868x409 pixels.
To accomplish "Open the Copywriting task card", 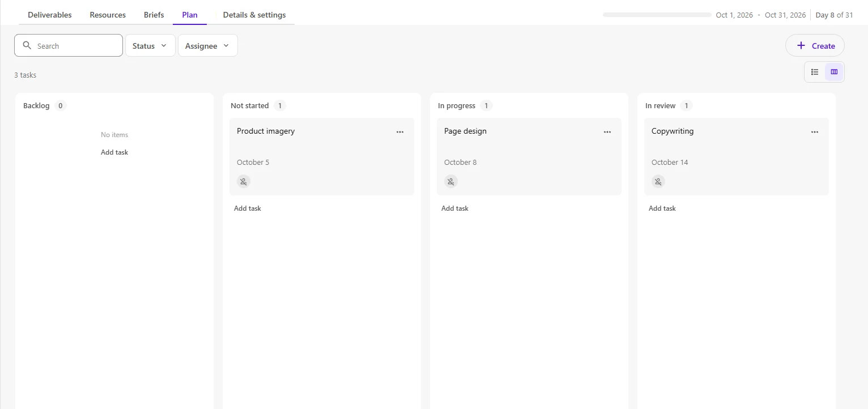I will [x=737, y=156].
